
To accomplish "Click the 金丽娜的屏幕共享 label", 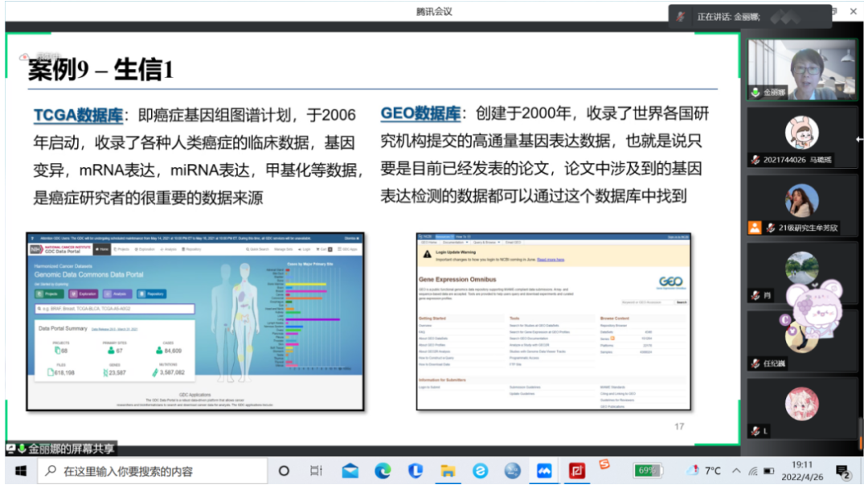I will (x=60, y=449).
